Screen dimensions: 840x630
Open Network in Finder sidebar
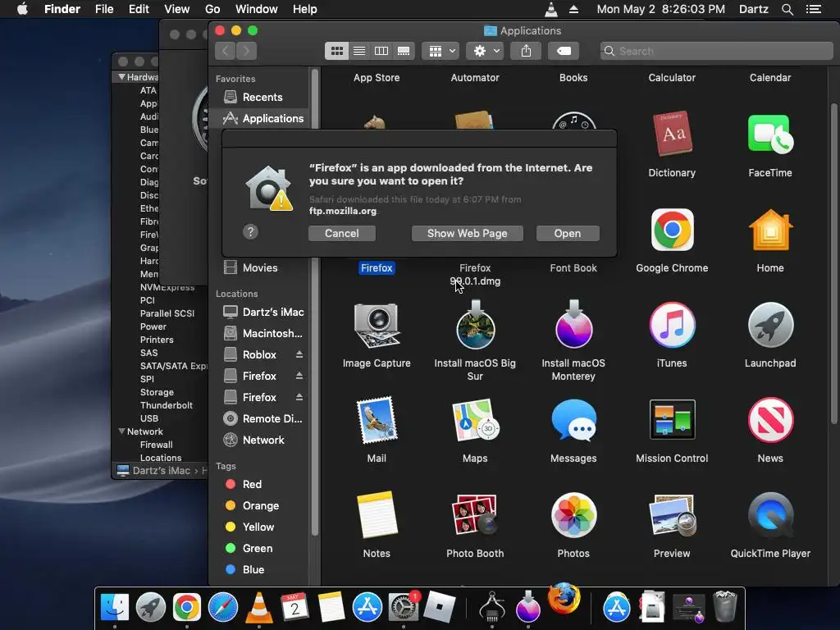pyautogui.click(x=259, y=440)
